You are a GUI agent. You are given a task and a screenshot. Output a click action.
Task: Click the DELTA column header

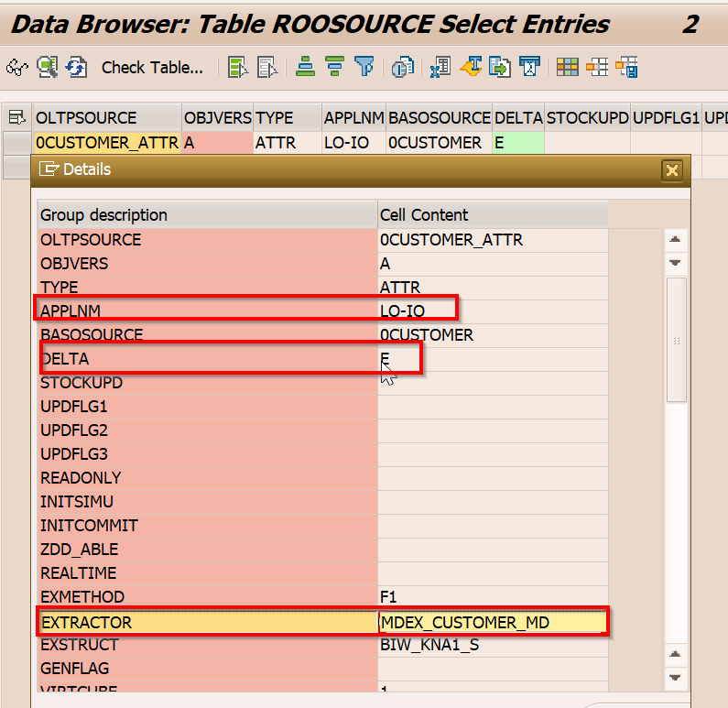(x=518, y=118)
